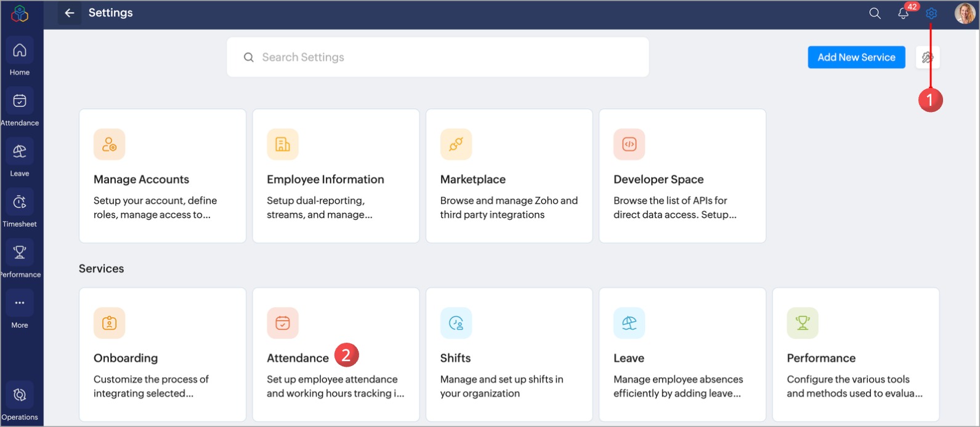
Task: Focus the Search Settings field
Action: tap(437, 57)
